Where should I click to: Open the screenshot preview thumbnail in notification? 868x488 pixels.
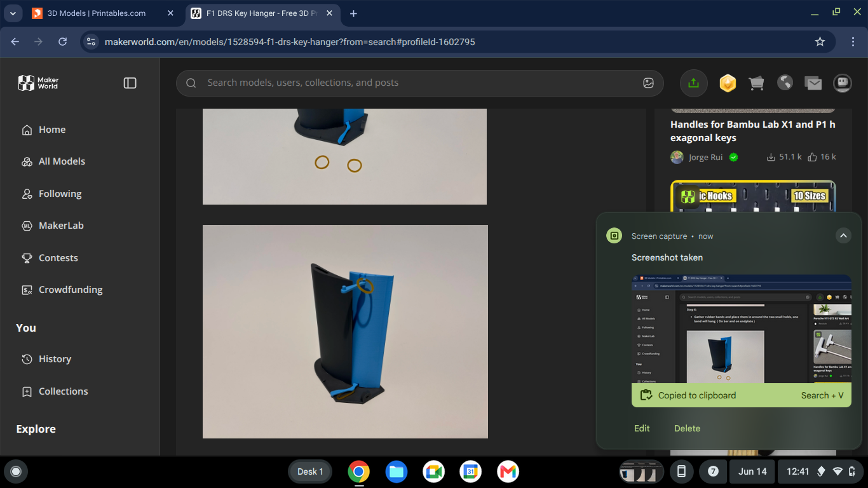pyautogui.click(x=742, y=329)
